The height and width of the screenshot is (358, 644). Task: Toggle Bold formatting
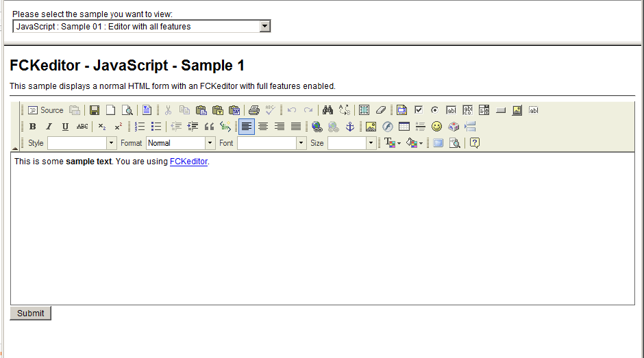[32, 127]
